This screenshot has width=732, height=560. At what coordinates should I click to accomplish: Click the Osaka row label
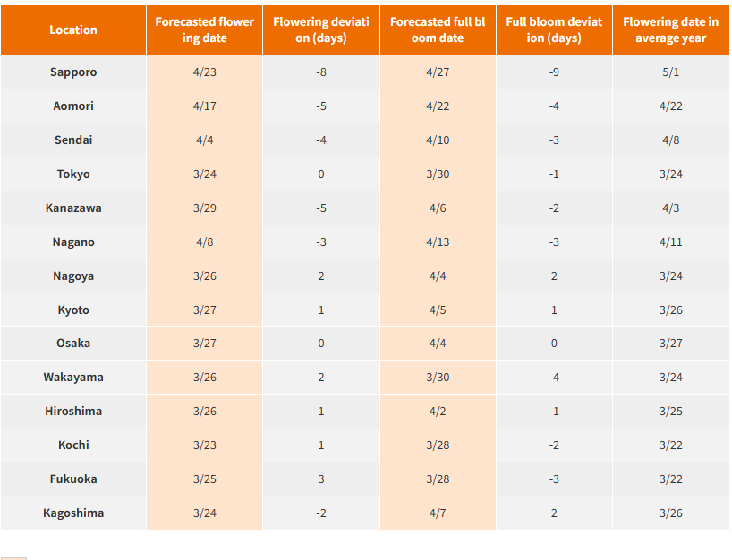[73, 343]
